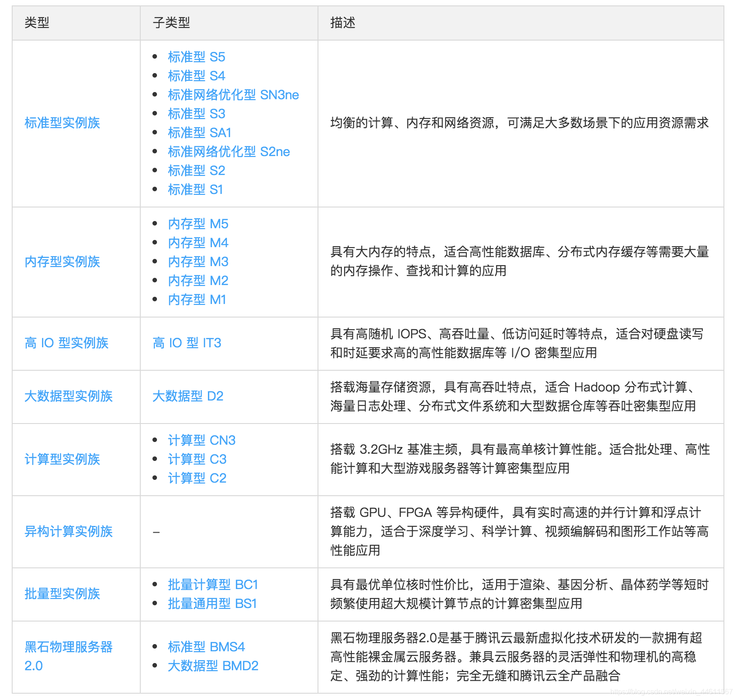Open the 计算型实例族 link
This screenshot has width=737, height=700.
[x=62, y=459]
